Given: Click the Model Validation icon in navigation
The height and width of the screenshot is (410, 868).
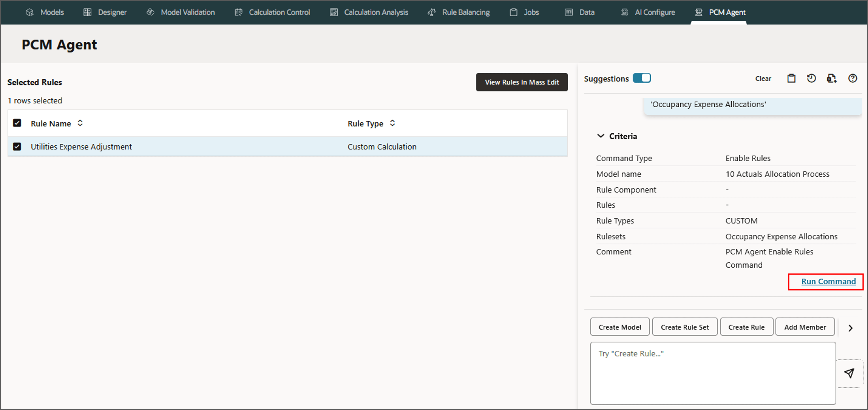Looking at the screenshot, I should 150,12.
